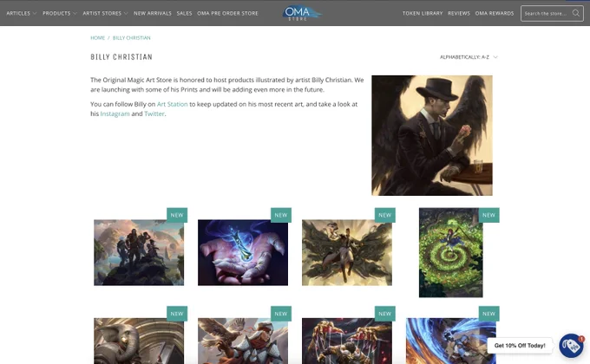Open the glowing hands with vial print
Screen dimensions: 590x364
point(243,253)
